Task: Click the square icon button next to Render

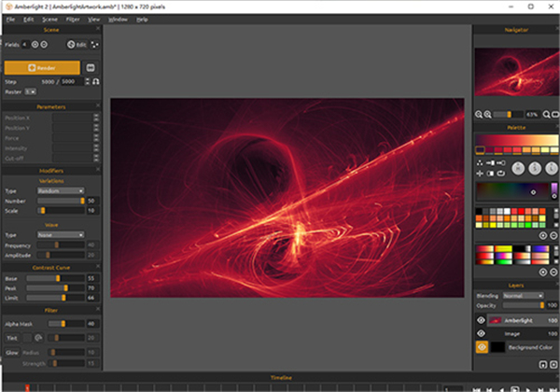Action: [x=91, y=67]
